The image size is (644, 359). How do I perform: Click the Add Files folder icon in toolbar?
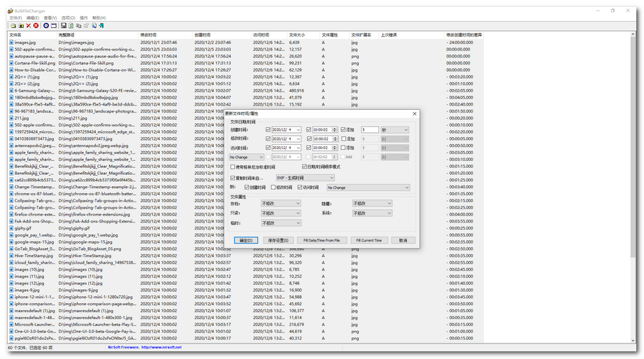(x=13, y=26)
